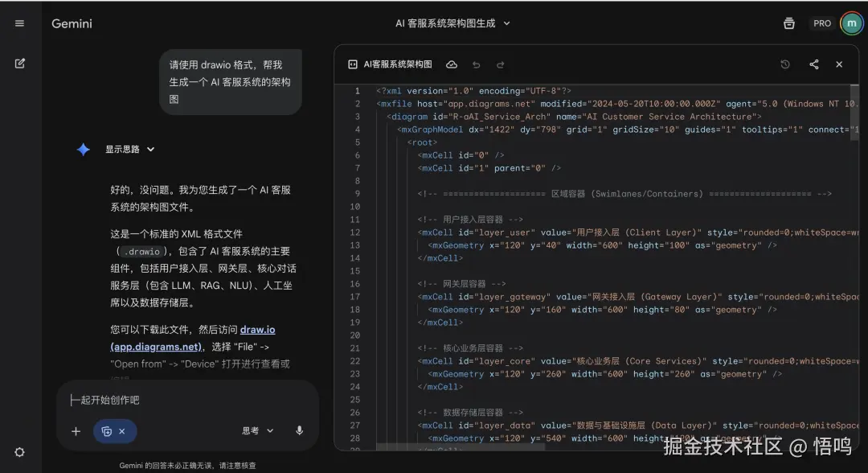The image size is (868, 473).
Task: Click the Gemini sparkle icon
Action: pyautogui.click(x=83, y=149)
